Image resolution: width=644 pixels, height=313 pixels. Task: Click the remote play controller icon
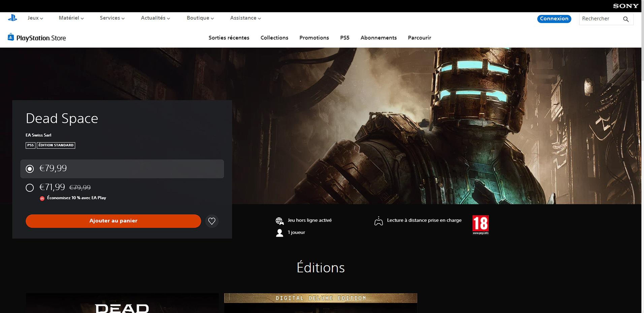378,221
